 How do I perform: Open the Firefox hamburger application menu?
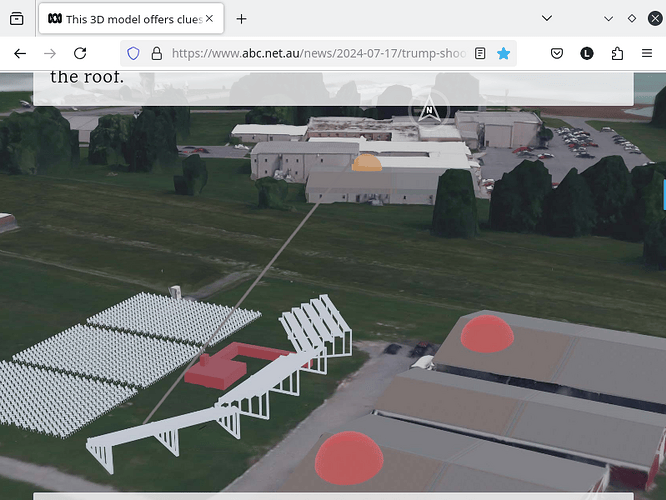click(x=646, y=53)
